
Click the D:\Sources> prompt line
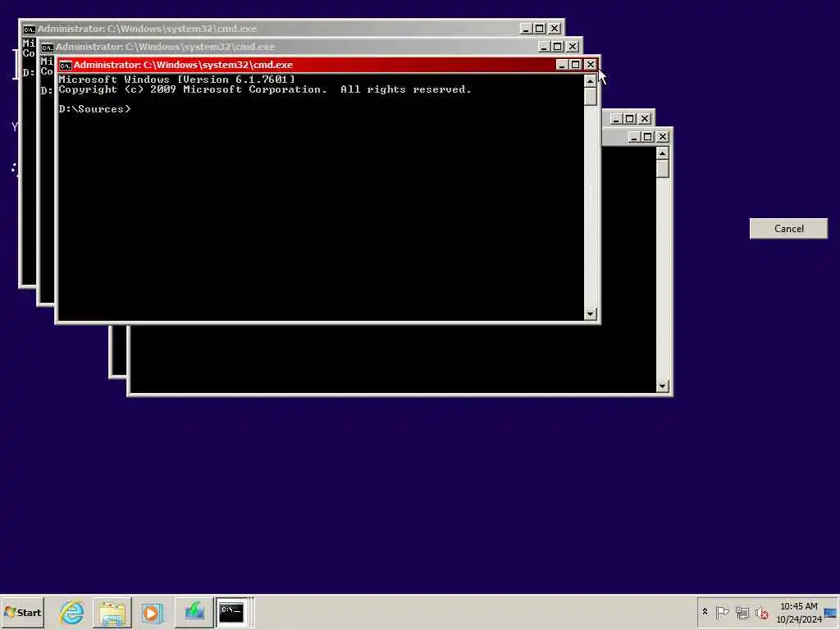coord(95,109)
